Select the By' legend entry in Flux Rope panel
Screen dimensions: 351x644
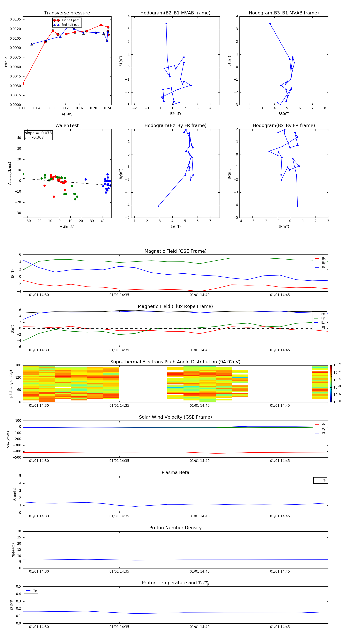(320, 318)
